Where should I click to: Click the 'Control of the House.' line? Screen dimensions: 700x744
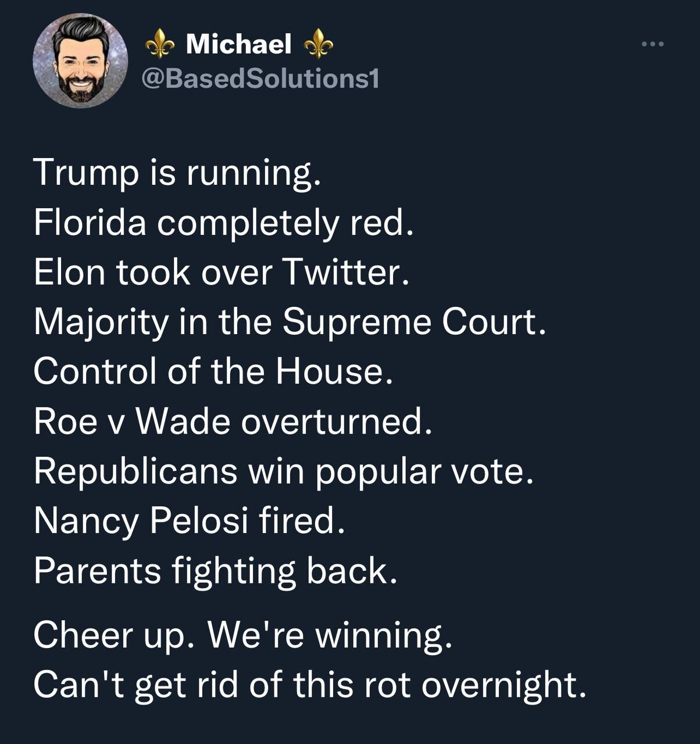coord(213,371)
